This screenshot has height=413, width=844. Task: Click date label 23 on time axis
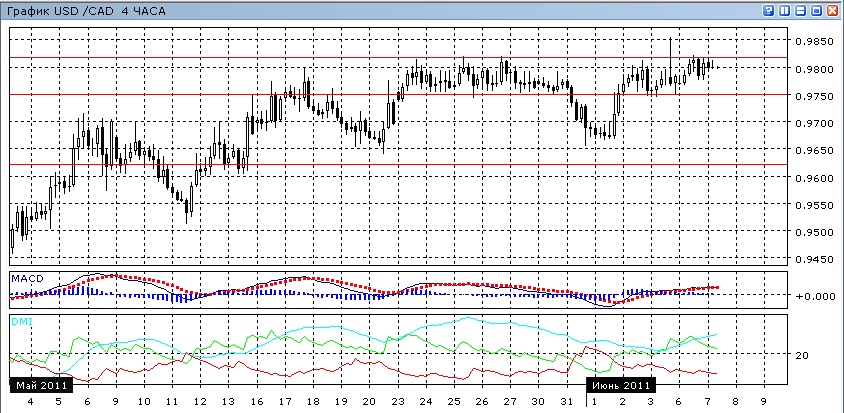pyautogui.click(x=397, y=402)
